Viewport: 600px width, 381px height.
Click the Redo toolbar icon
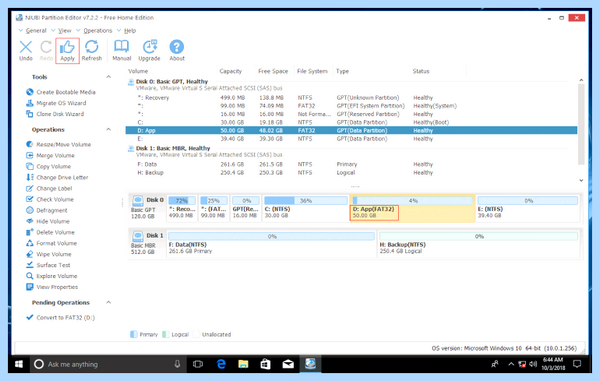point(46,50)
